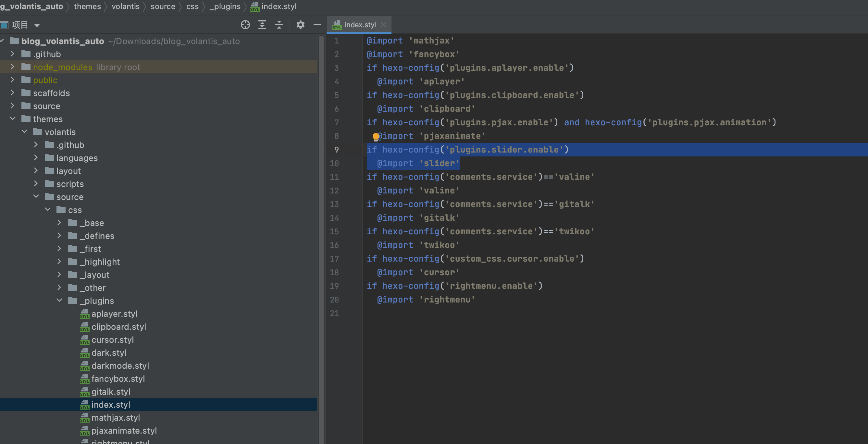This screenshot has height=444, width=868.
Task: Click source in the breadcrumb path
Action: point(163,6)
